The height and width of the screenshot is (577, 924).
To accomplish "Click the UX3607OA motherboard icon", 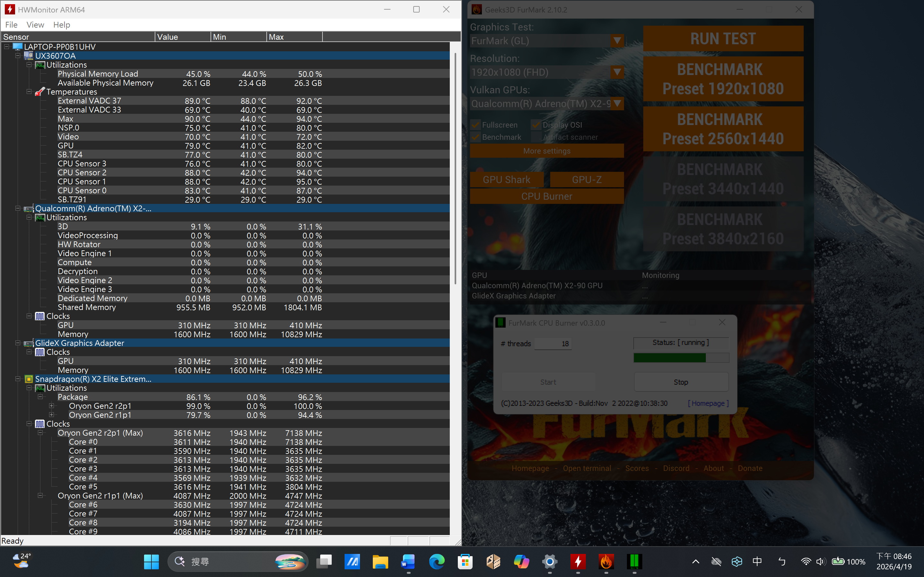I will [x=29, y=56].
